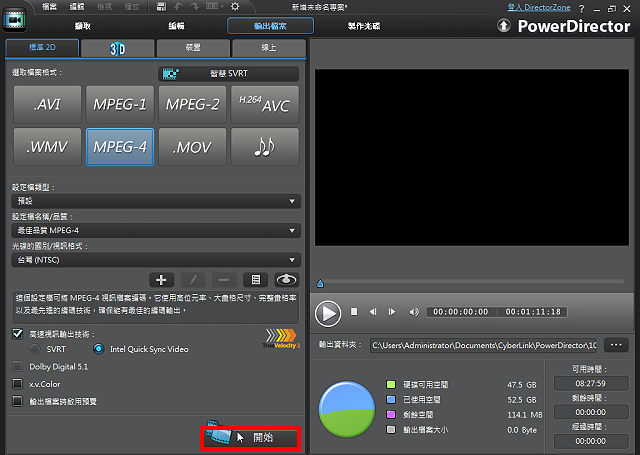640x455 pixels.
Task: Click the blue used space swatch
Action: [x=391, y=400]
